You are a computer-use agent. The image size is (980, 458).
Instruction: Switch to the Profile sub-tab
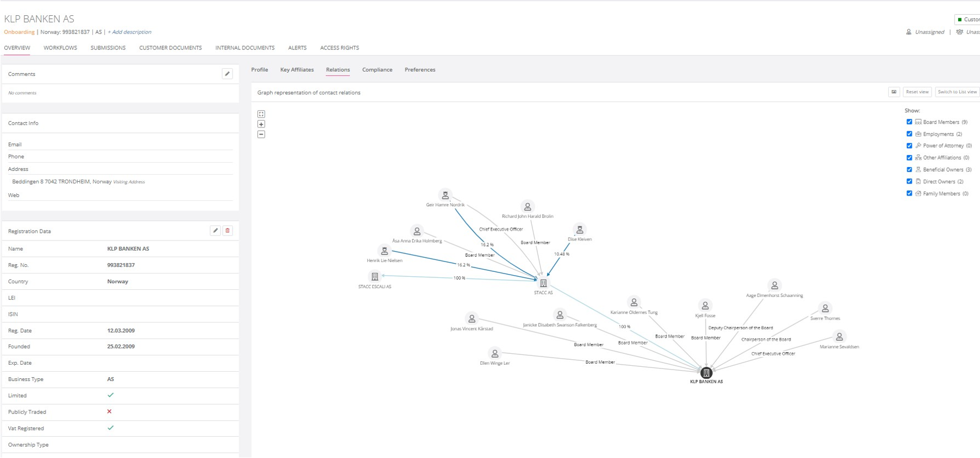click(x=260, y=69)
